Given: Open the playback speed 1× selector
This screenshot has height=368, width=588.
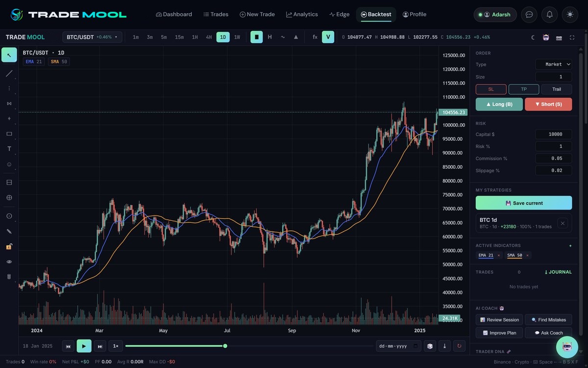Looking at the screenshot, I should click(x=116, y=346).
